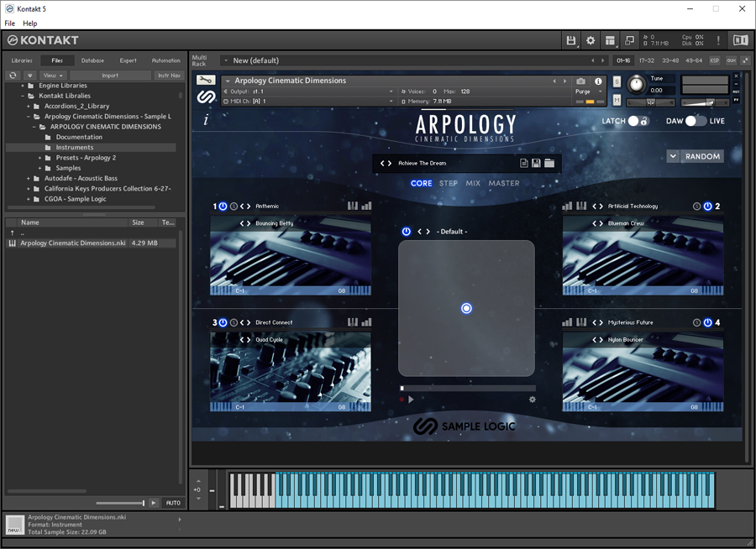Open volume bars icon for layer 2 Artificial Technology
Screen dimensions: 756x549
[567, 206]
